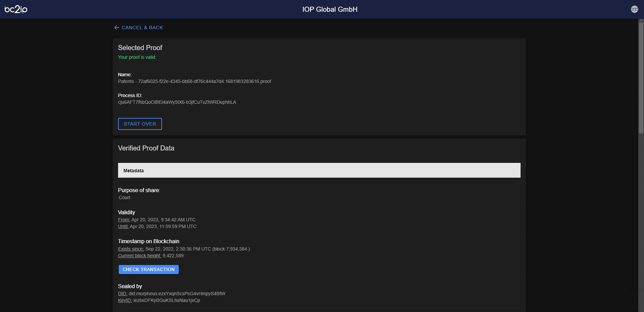Click the 'Until:' validity label
This screenshot has width=644, height=312.
123,226
